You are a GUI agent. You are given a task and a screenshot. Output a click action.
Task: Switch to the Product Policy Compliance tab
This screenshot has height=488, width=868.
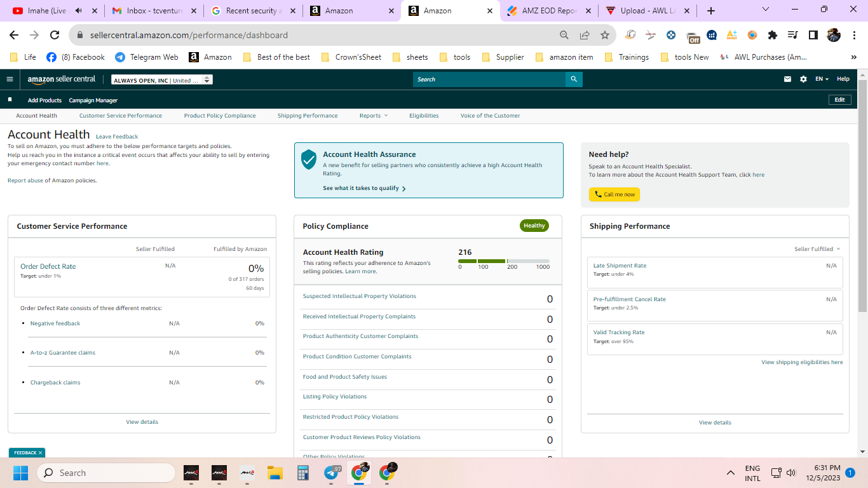pos(220,116)
